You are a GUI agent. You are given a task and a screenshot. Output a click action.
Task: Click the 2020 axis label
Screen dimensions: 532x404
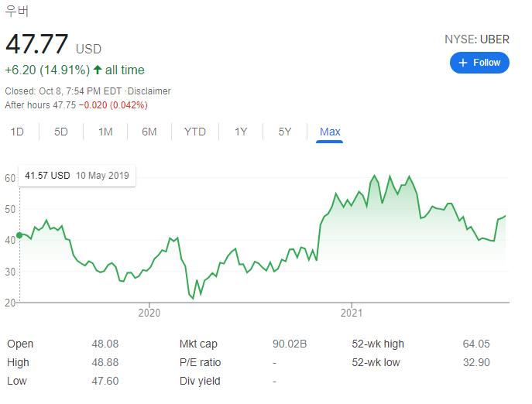coord(149,313)
